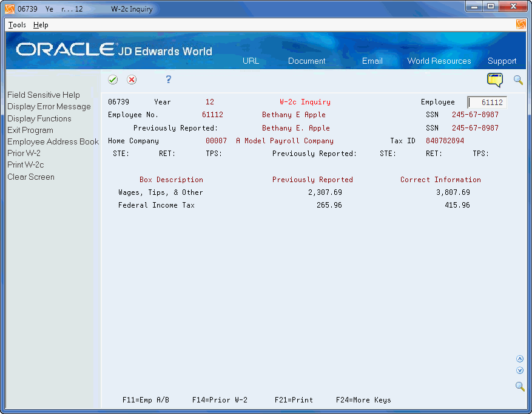Click the magnifying glass icon at bottom right
The width and height of the screenshot is (532, 414).
[519, 387]
